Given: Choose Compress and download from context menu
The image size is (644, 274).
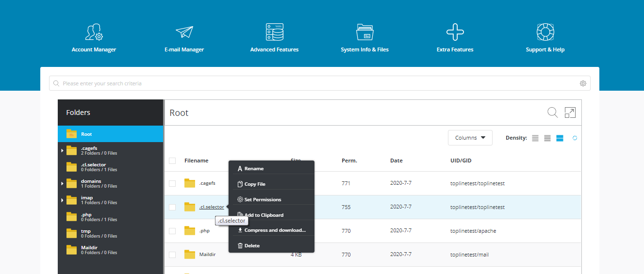Looking at the screenshot, I should 272,230.
